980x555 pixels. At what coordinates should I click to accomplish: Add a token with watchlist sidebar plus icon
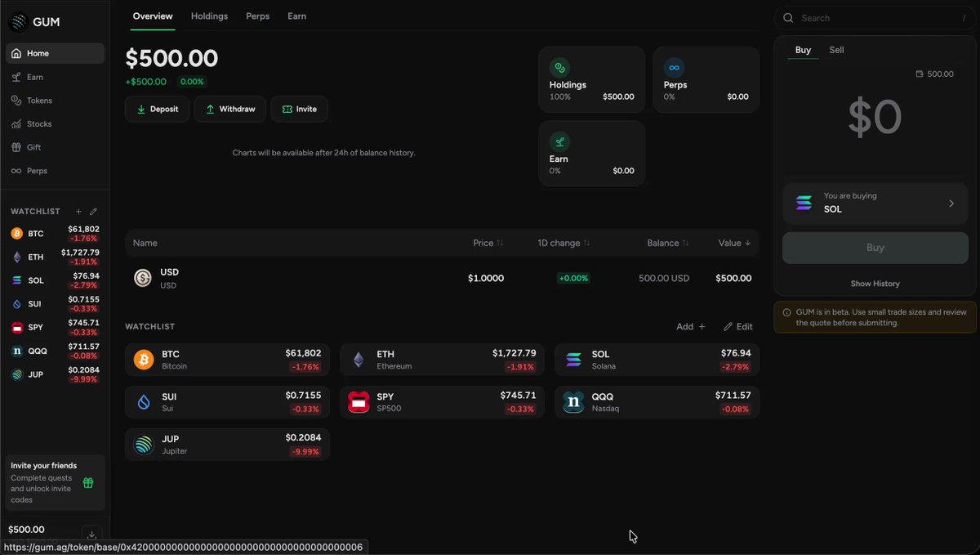pyautogui.click(x=78, y=212)
